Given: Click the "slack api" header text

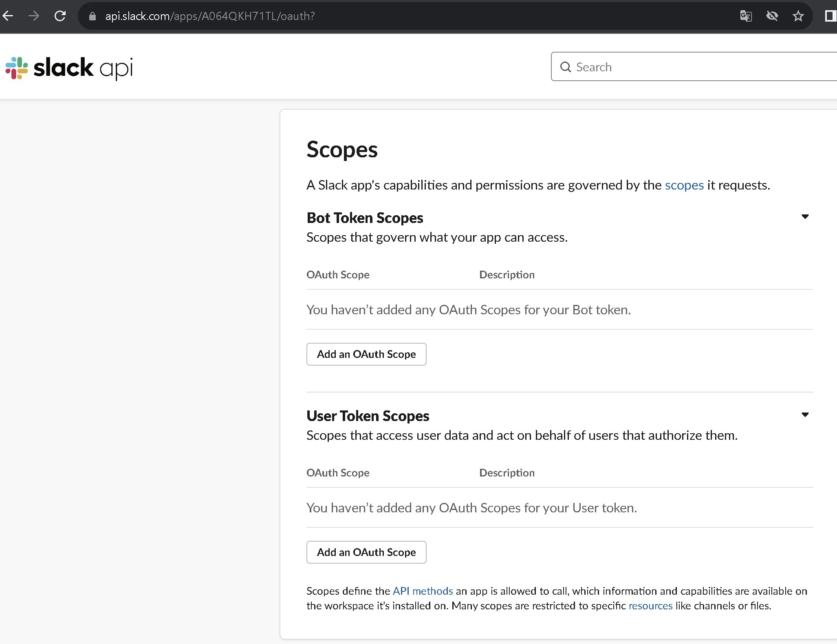Looking at the screenshot, I should pyautogui.click(x=84, y=68).
